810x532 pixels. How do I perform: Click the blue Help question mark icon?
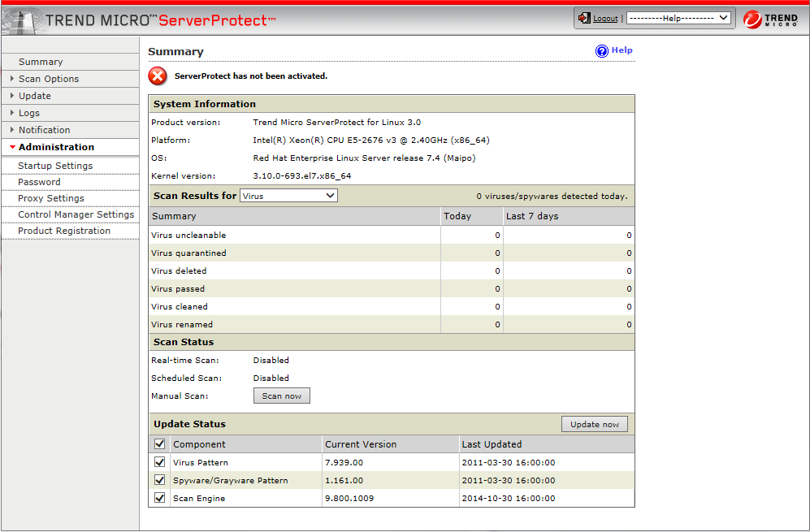click(602, 50)
